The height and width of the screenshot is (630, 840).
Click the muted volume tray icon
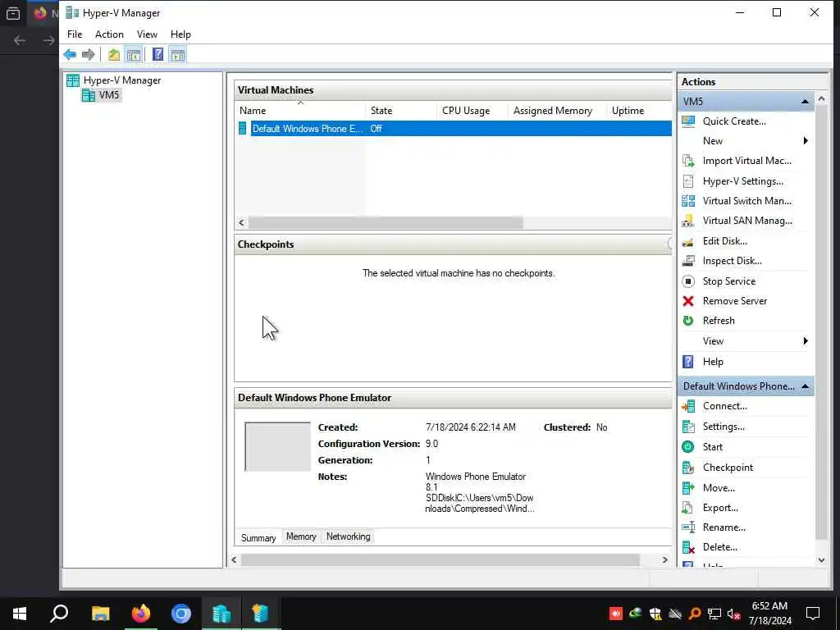click(733, 614)
